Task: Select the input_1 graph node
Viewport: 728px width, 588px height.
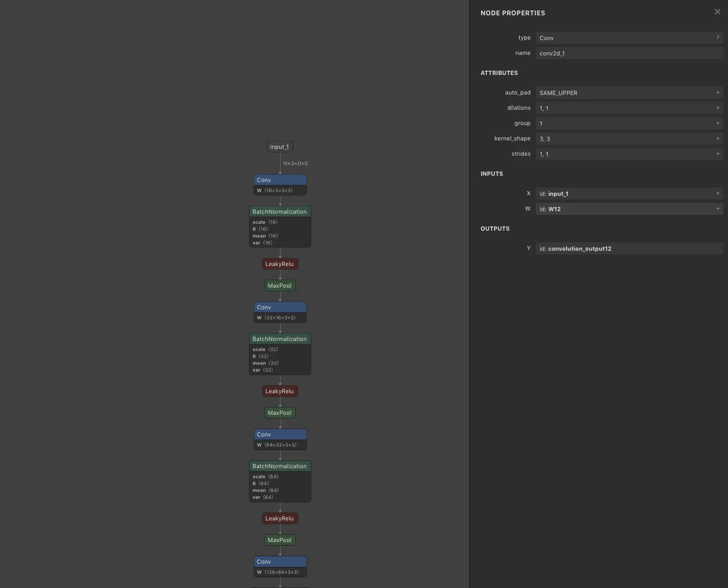Action: coord(280,147)
